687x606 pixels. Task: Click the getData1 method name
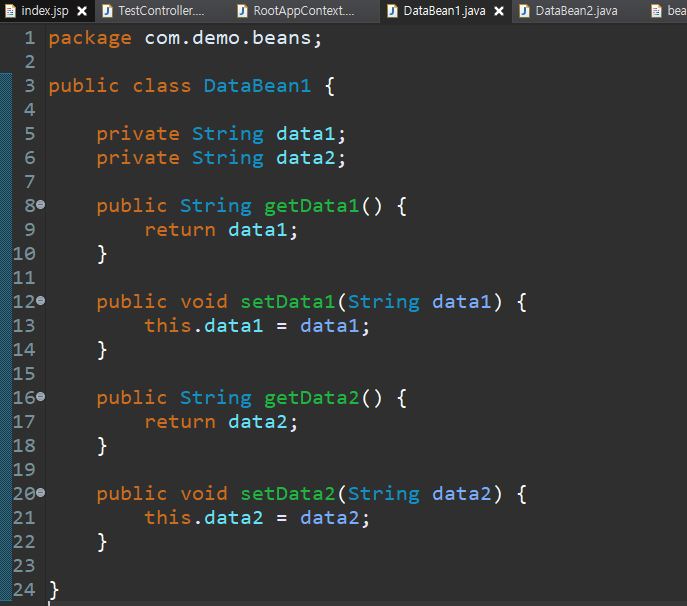pos(312,206)
